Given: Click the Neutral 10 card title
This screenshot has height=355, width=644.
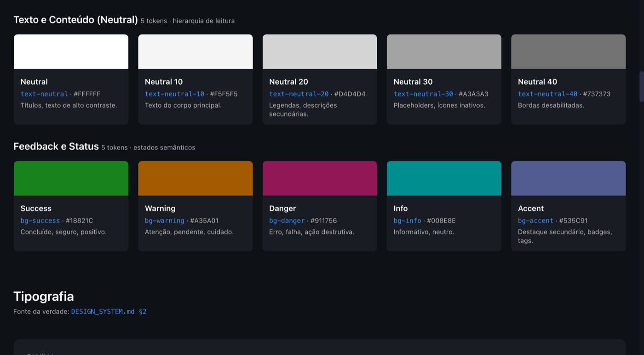Looking at the screenshot, I should 164,82.
